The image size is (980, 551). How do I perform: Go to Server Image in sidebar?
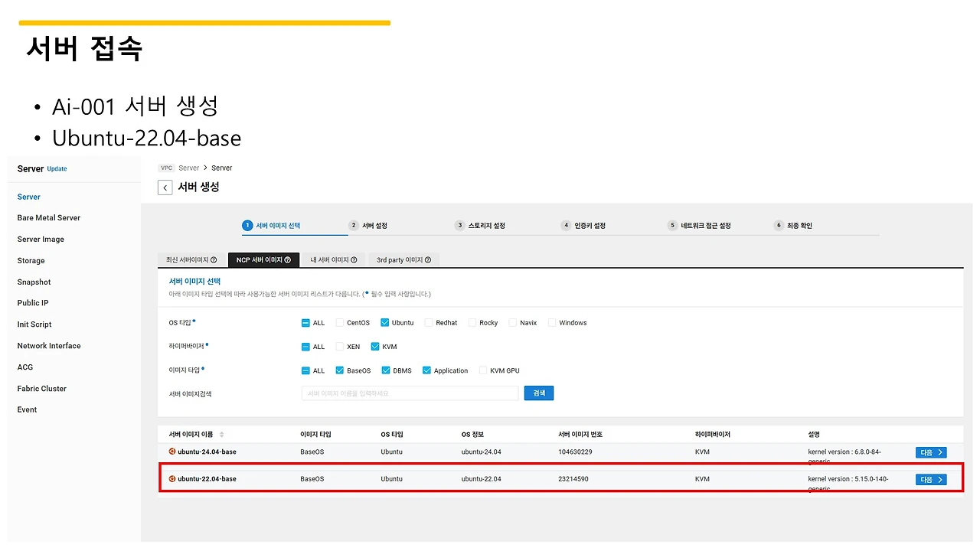[x=41, y=240]
